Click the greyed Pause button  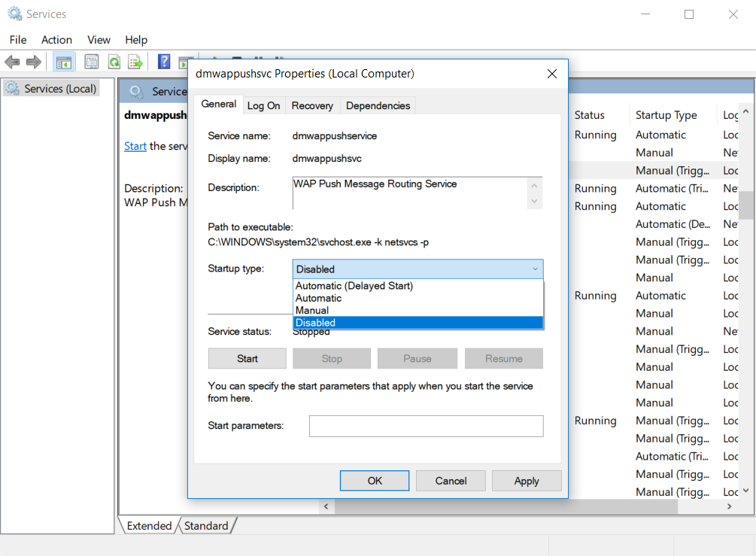417,358
